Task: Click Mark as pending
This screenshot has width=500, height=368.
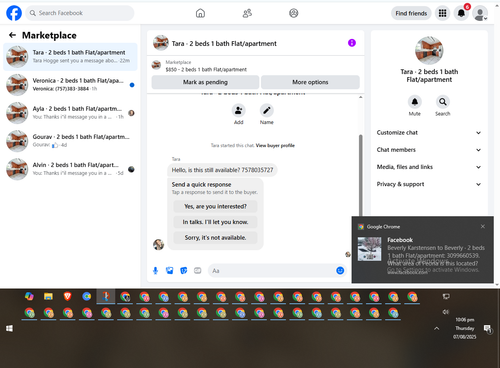Action: 205,82
